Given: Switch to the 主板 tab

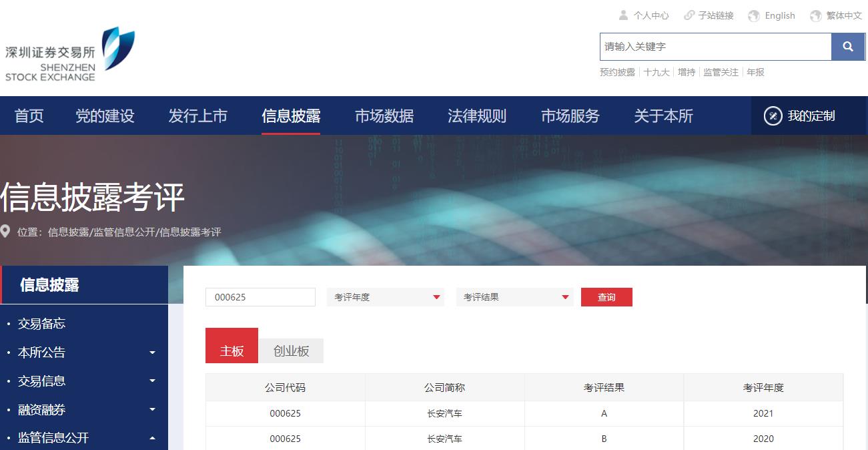Looking at the screenshot, I should 232,346.
